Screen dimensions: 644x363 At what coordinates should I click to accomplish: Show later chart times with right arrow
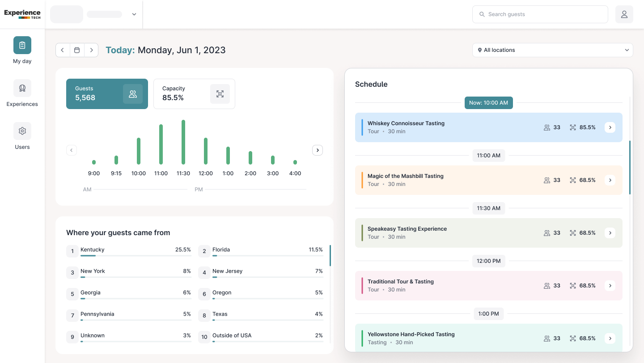point(318,150)
